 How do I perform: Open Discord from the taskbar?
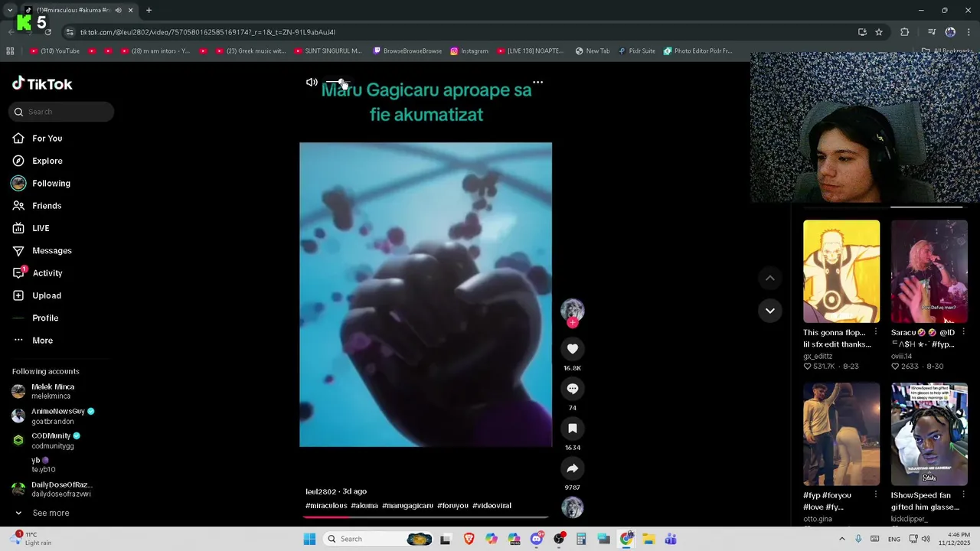pos(537,539)
